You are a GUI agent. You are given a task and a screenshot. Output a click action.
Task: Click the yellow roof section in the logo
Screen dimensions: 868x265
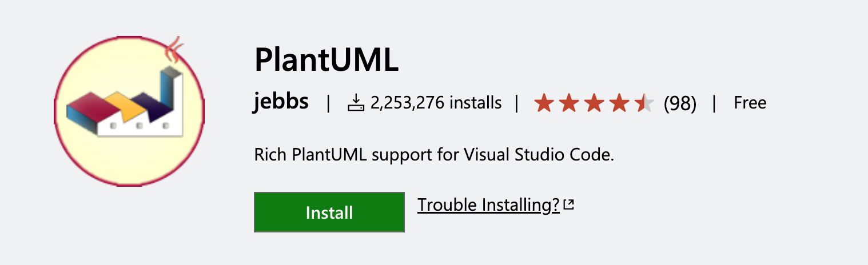coord(123,103)
